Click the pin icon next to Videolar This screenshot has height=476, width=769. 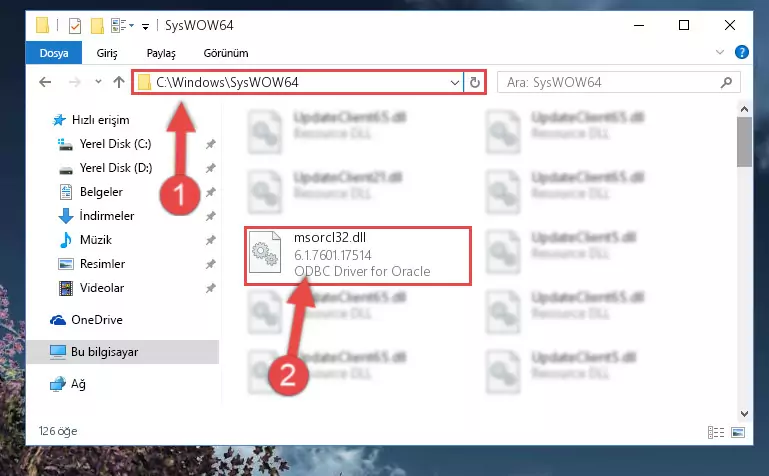(x=210, y=288)
